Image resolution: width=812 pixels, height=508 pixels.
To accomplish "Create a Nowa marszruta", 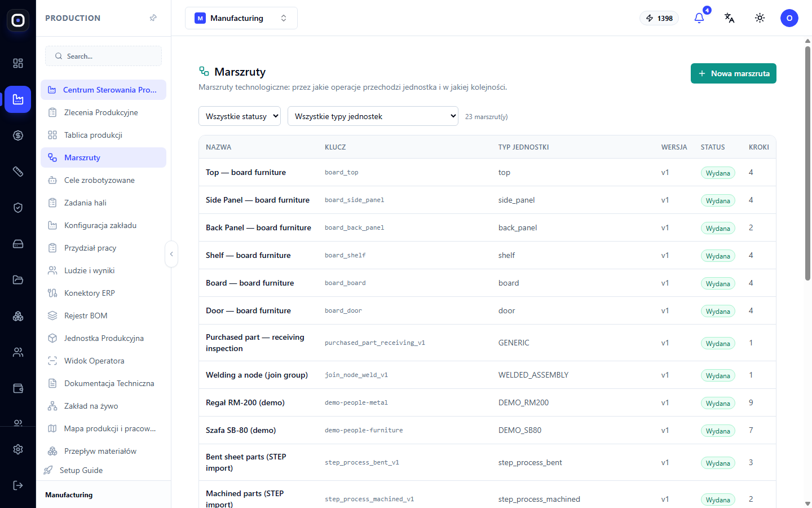I will [734, 73].
